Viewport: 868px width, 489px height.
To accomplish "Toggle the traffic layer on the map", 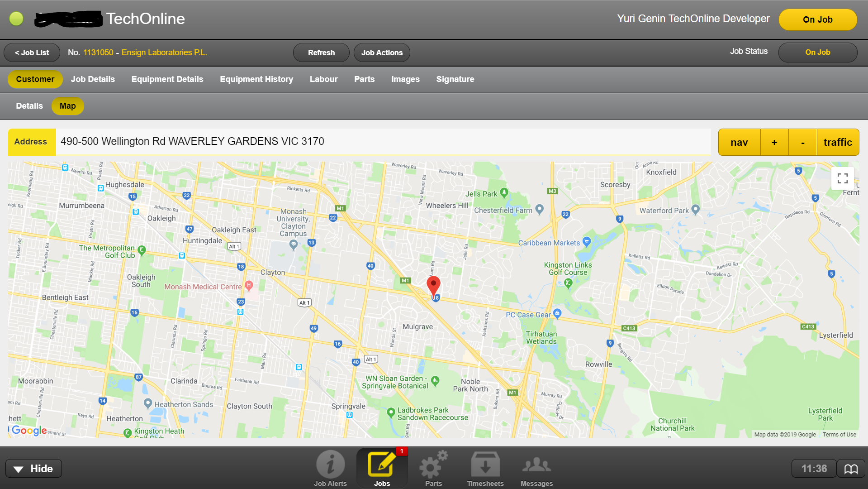I will (x=838, y=142).
